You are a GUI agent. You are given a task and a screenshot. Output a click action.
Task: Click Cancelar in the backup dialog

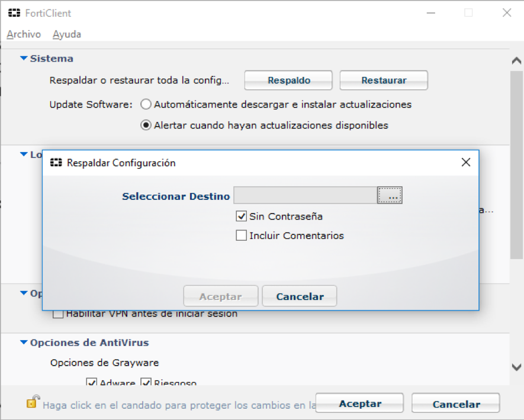[300, 296]
